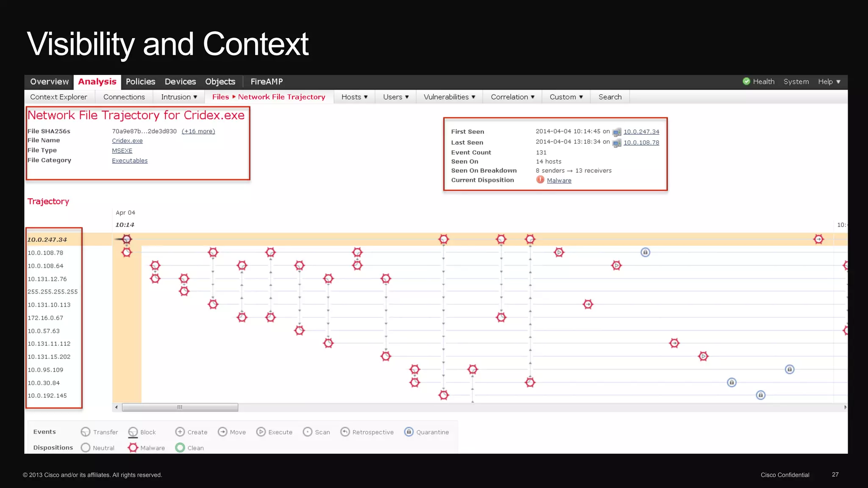Click the Malware disposition legend icon
This screenshot has width=868, height=488.
tap(133, 447)
